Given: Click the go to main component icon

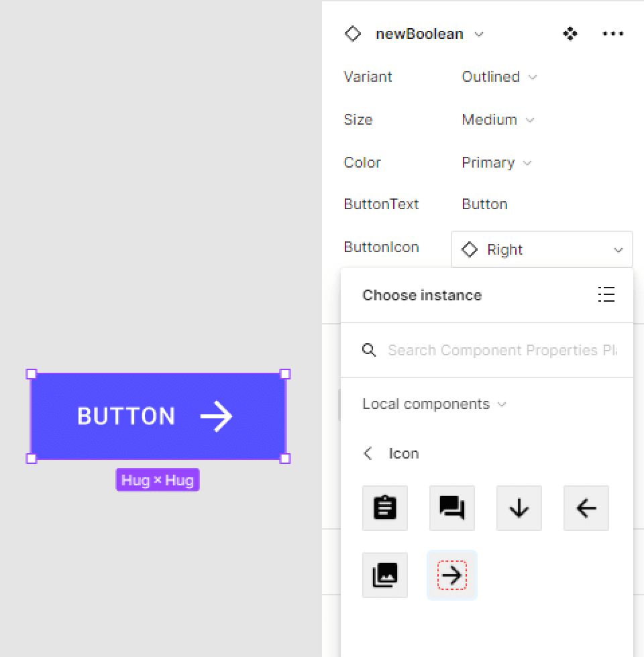Looking at the screenshot, I should (x=570, y=34).
